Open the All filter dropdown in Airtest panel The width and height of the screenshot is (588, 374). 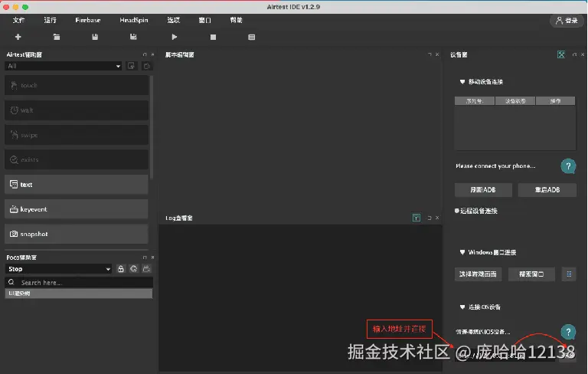click(x=63, y=66)
